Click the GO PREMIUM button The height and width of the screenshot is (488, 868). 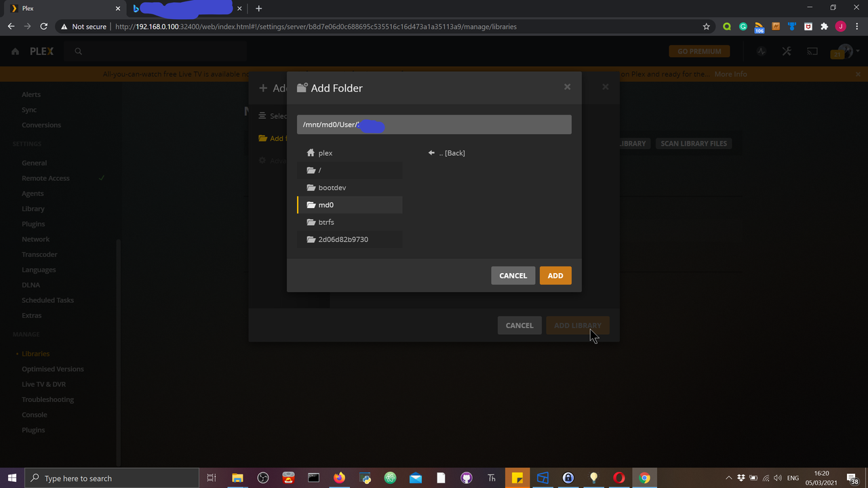point(699,52)
